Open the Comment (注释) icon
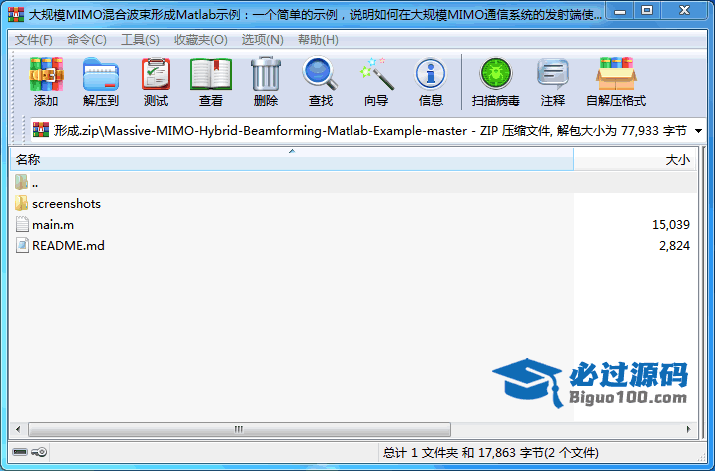This screenshot has height=471, width=715. point(553,73)
